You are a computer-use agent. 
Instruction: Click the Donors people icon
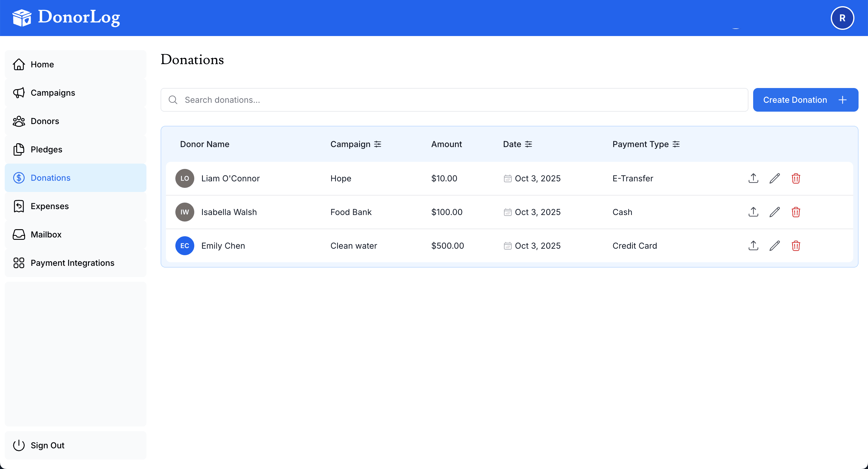point(19,121)
